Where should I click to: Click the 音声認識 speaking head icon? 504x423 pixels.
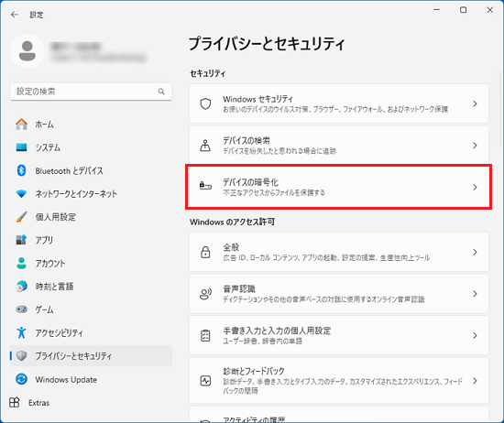205,294
